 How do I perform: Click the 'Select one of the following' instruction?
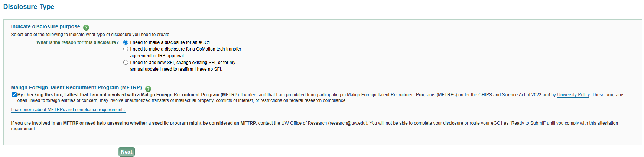click(90, 35)
